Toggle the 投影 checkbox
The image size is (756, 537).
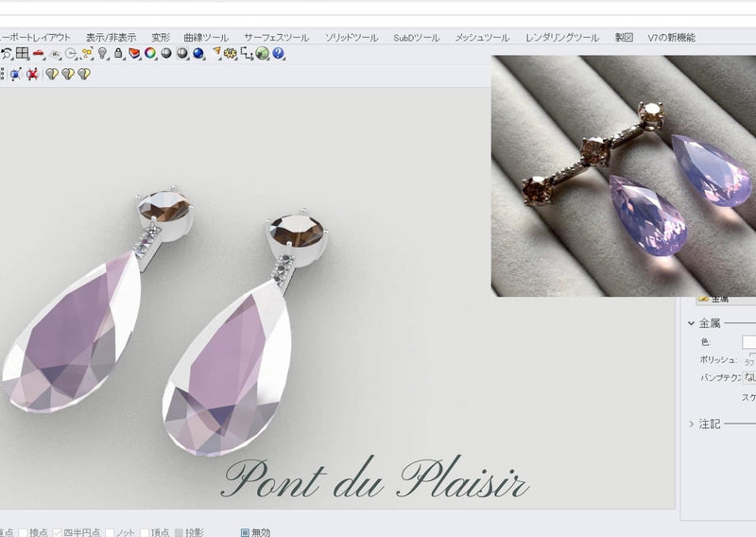(179, 532)
